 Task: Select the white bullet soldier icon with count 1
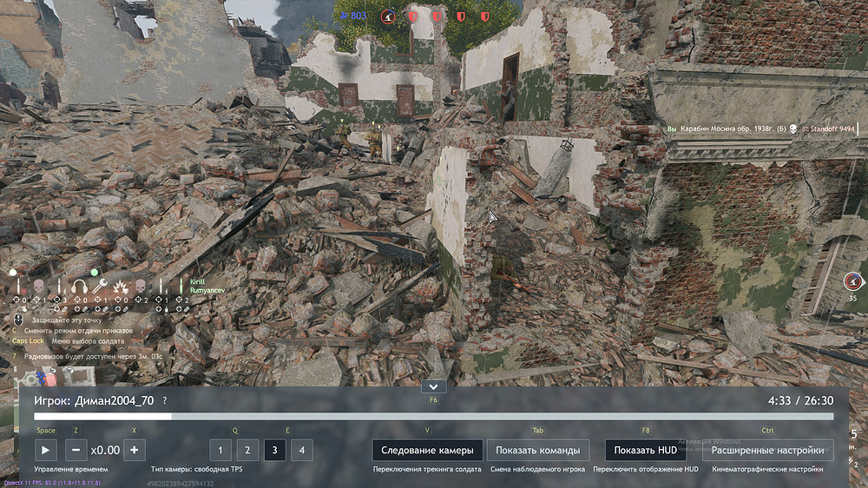pos(161,286)
